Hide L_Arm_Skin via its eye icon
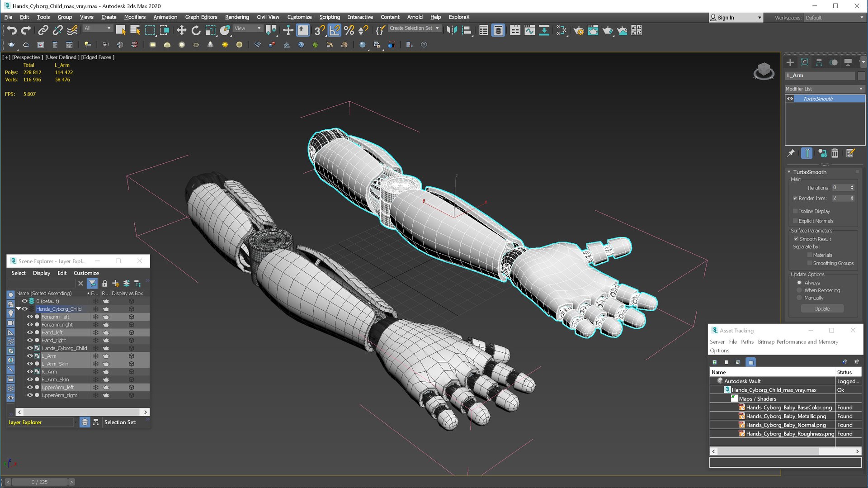This screenshot has height=488, width=868. pyautogui.click(x=30, y=364)
